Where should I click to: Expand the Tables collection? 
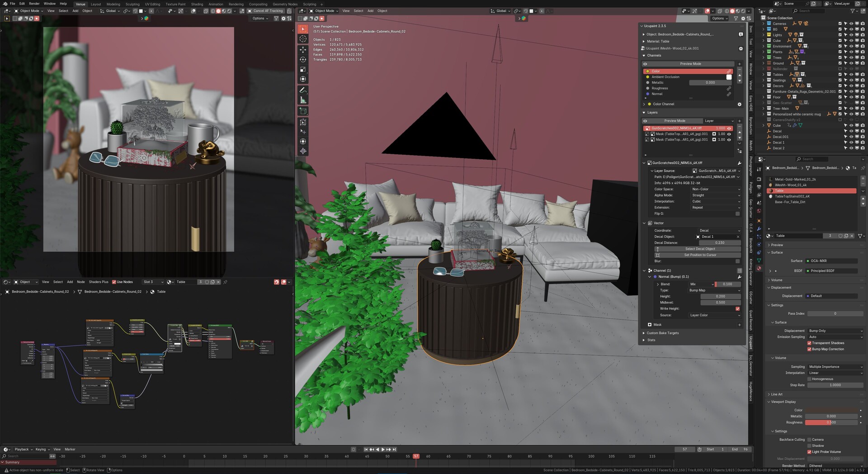tap(764, 75)
